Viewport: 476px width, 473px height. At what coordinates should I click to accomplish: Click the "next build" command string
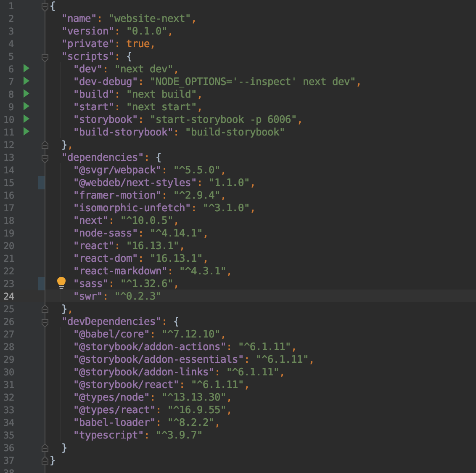click(161, 95)
